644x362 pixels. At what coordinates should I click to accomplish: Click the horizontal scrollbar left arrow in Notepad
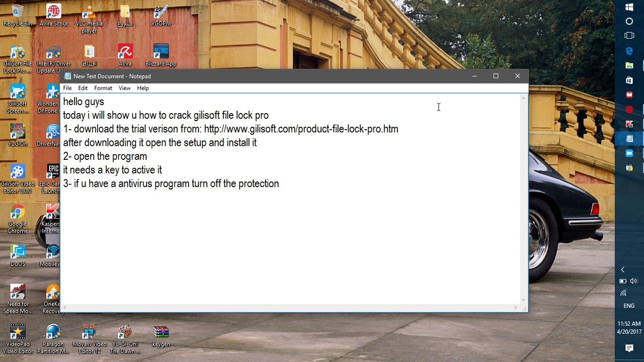point(65,308)
